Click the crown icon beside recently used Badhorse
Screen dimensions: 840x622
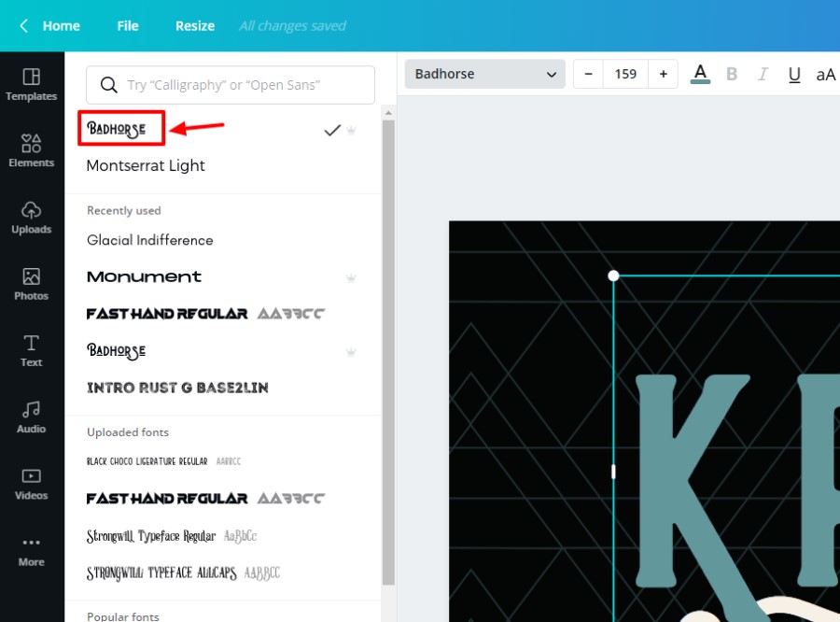[x=351, y=352]
